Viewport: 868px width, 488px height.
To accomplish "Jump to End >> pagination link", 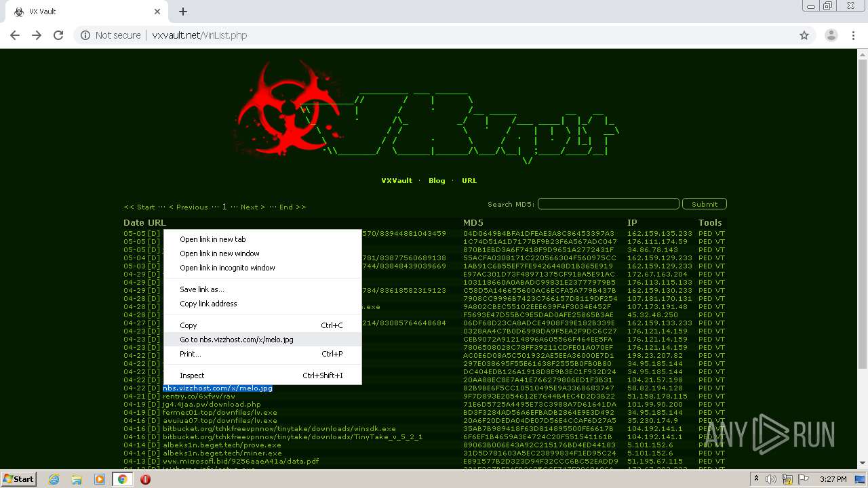I will (292, 207).
